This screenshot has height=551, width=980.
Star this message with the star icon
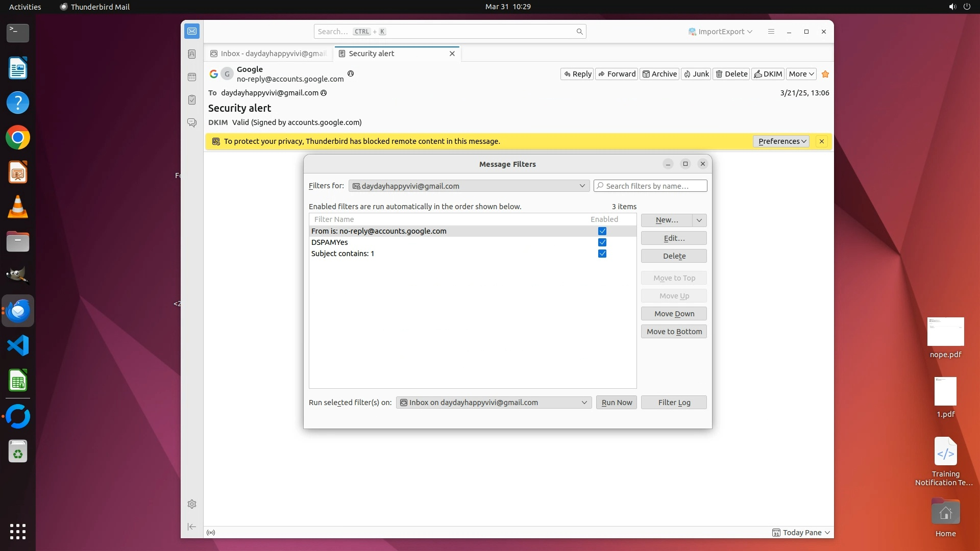click(825, 74)
